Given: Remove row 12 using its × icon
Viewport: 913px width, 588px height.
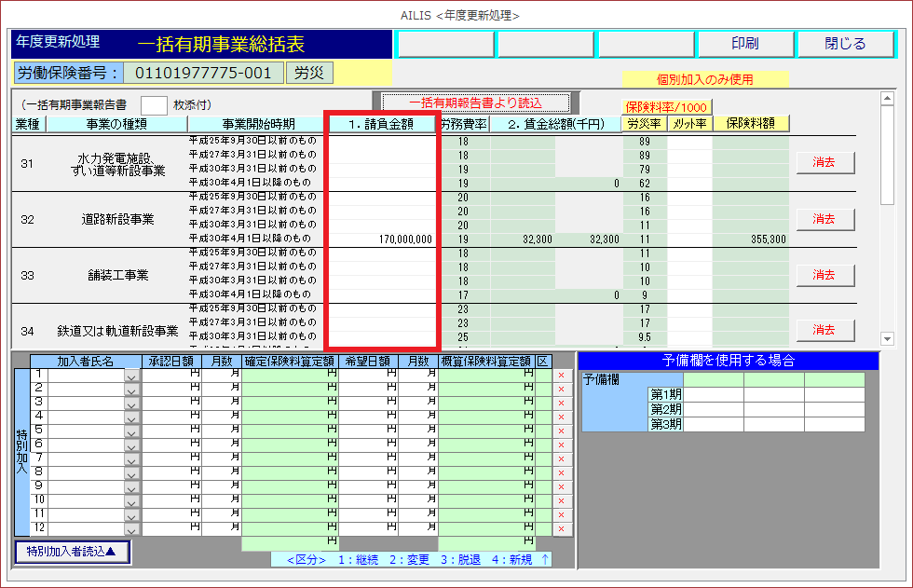Looking at the screenshot, I should point(561,528).
